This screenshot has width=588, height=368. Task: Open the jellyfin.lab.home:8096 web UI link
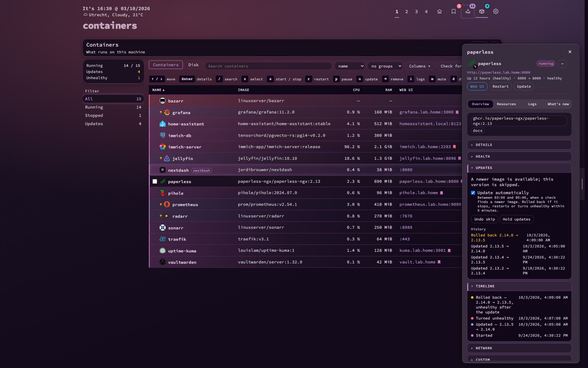(428, 159)
